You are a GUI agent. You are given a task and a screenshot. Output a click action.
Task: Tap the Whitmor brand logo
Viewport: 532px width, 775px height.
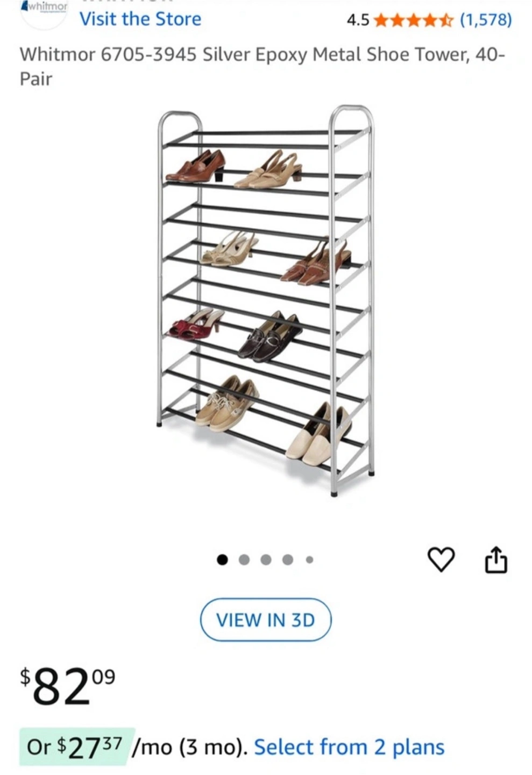point(44,12)
